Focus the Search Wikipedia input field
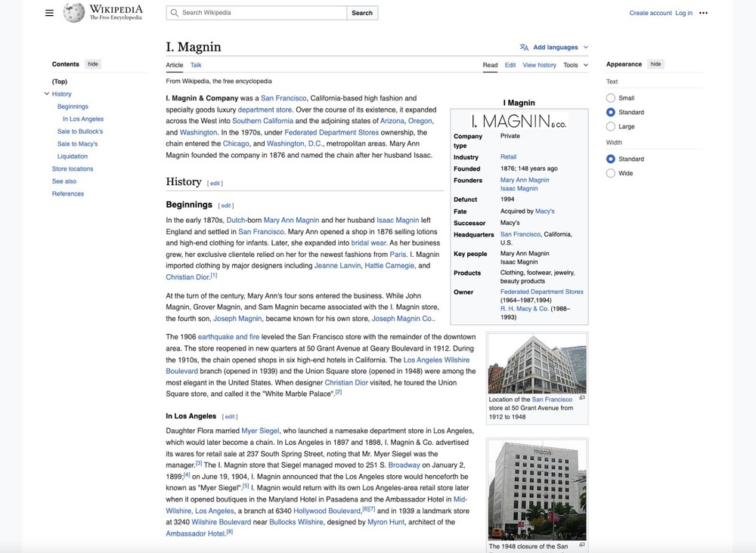This screenshot has width=756, height=553. [x=256, y=13]
